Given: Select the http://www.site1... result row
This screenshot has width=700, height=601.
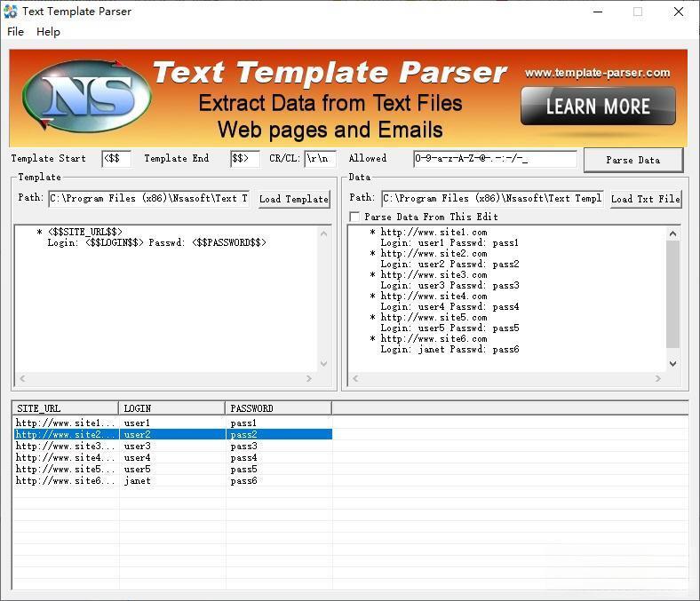Looking at the screenshot, I should pyautogui.click(x=172, y=423).
